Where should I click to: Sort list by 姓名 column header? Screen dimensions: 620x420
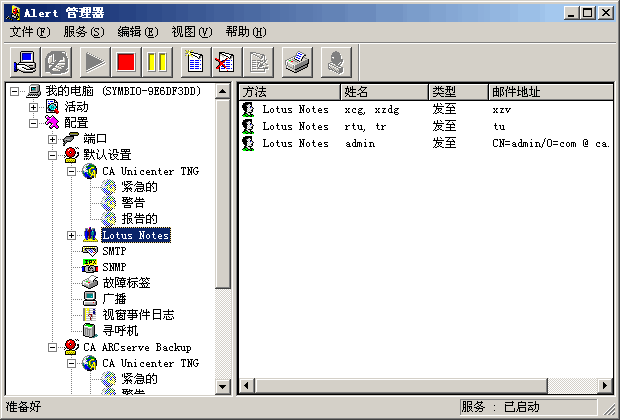[383, 92]
